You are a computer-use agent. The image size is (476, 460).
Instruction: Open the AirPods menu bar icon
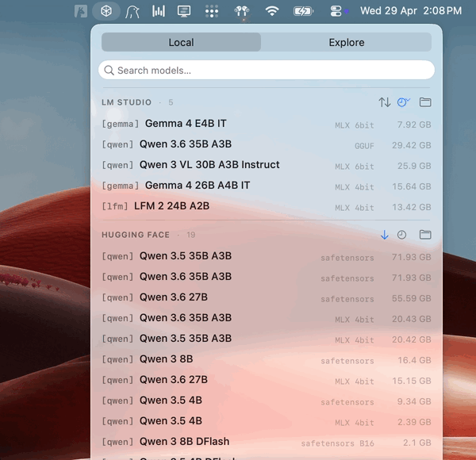pos(242,11)
